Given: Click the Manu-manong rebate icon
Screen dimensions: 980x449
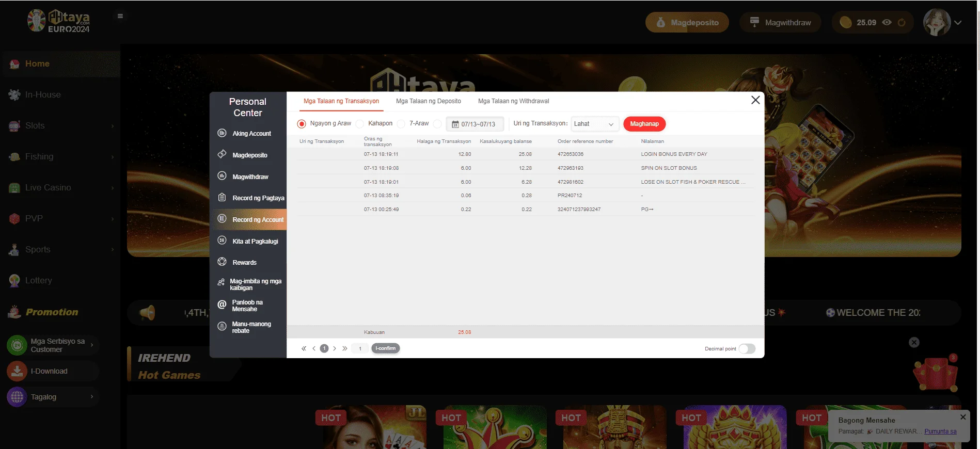Looking at the screenshot, I should point(222,326).
